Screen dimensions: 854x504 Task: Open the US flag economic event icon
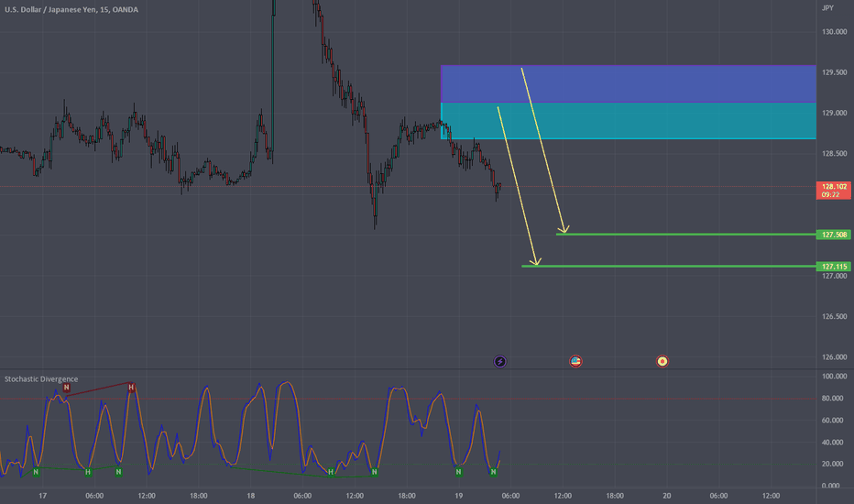click(x=575, y=361)
